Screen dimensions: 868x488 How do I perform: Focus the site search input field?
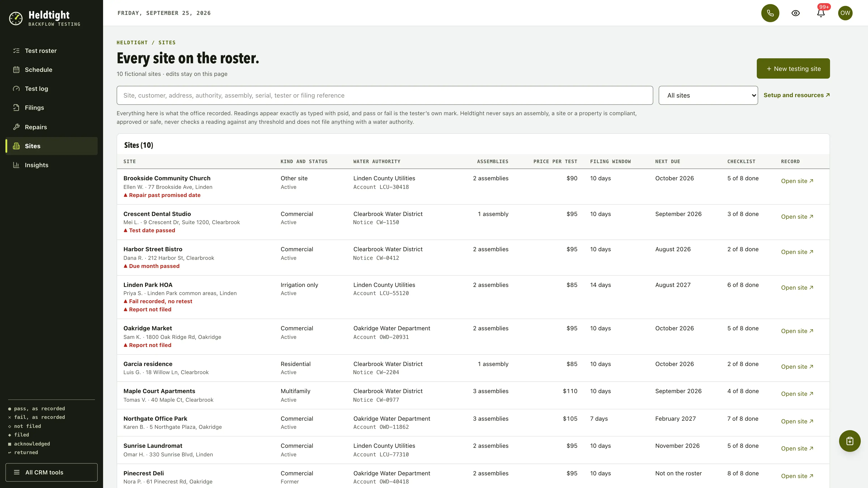tap(384, 95)
